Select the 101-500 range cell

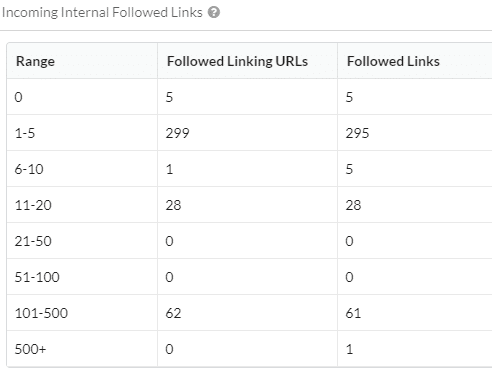[x=41, y=313]
